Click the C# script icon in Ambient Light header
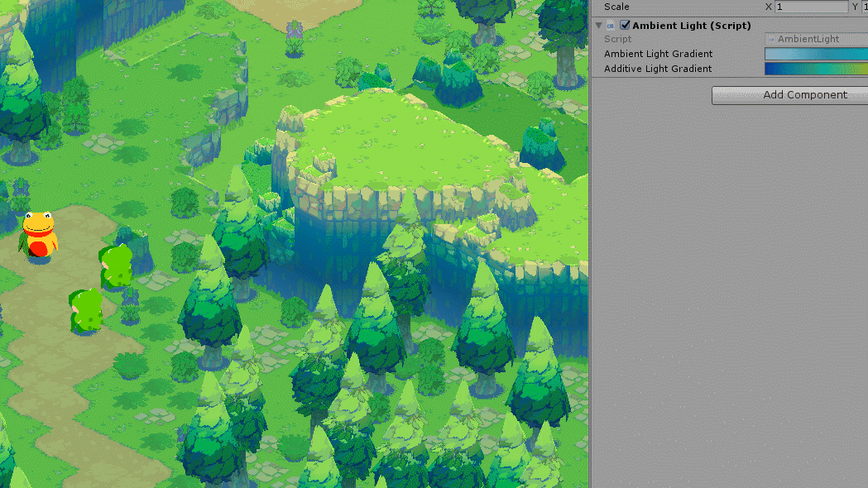868x488 pixels. tap(611, 26)
